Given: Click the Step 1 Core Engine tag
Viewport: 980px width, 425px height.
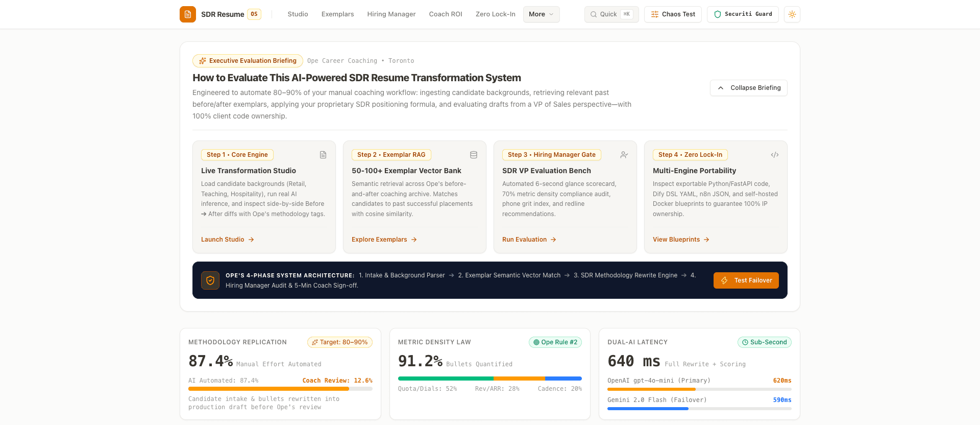Looking at the screenshot, I should click(x=237, y=155).
